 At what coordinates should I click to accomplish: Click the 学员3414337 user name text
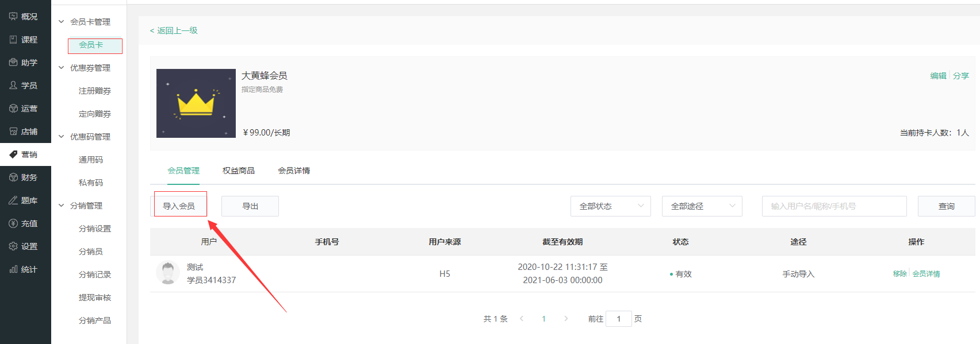coord(211,280)
